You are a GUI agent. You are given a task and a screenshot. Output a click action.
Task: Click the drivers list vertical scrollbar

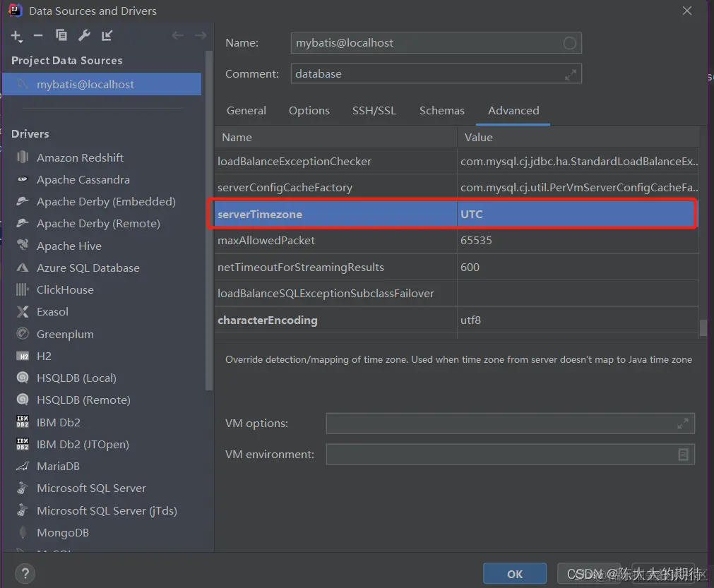tap(208, 221)
